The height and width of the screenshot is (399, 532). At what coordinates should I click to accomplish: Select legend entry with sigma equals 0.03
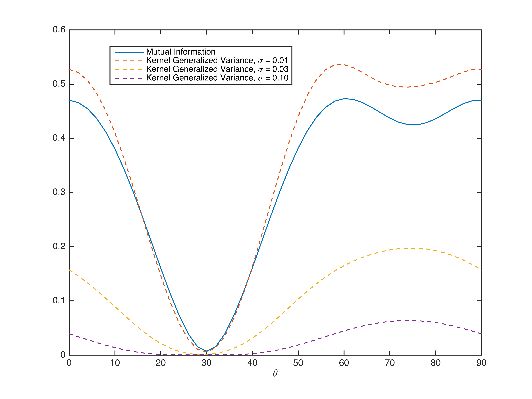point(217,69)
